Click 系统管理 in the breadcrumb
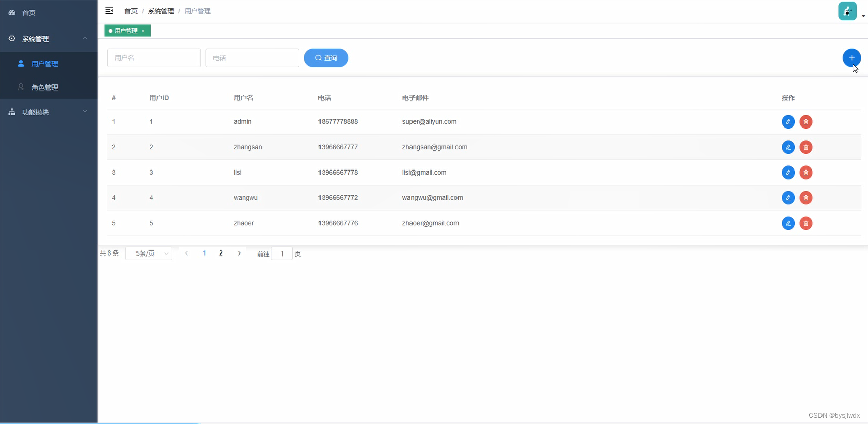This screenshot has height=424, width=868. click(x=161, y=11)
